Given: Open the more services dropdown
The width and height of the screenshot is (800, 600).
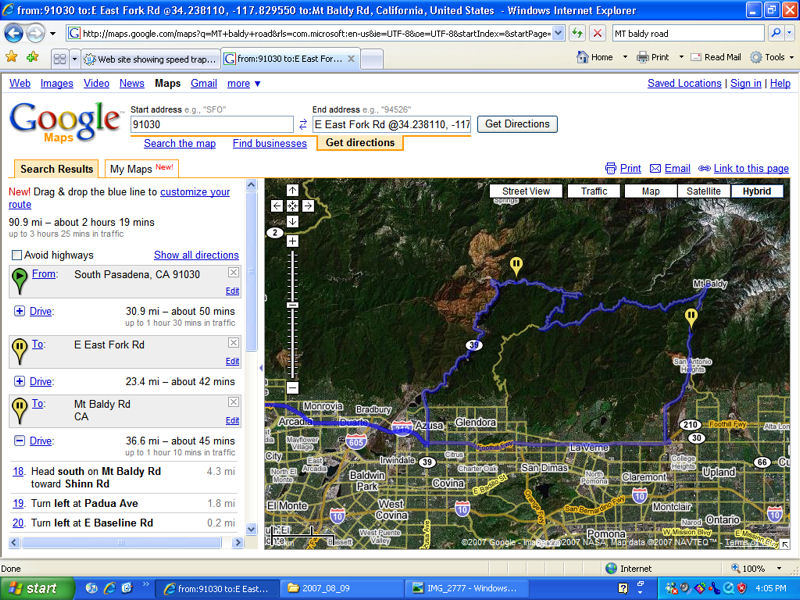Looking at the screenshot, I should (x=244, y=84).
